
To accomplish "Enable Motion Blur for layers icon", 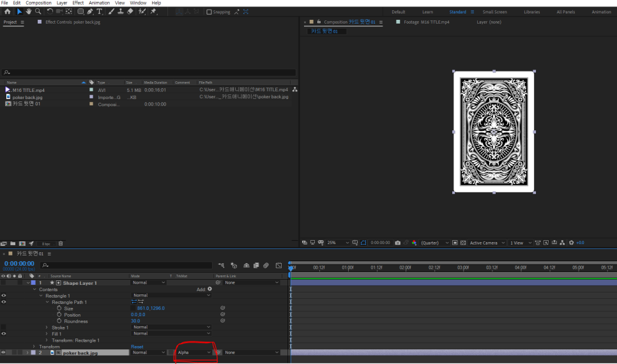I will click(x=266, y=266).
